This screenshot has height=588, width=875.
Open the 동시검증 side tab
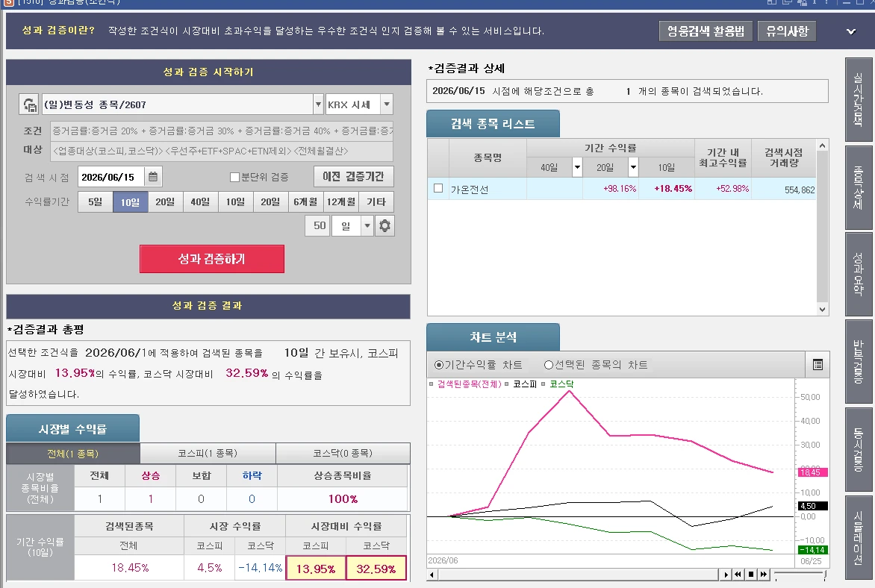(x=859, y=449)
